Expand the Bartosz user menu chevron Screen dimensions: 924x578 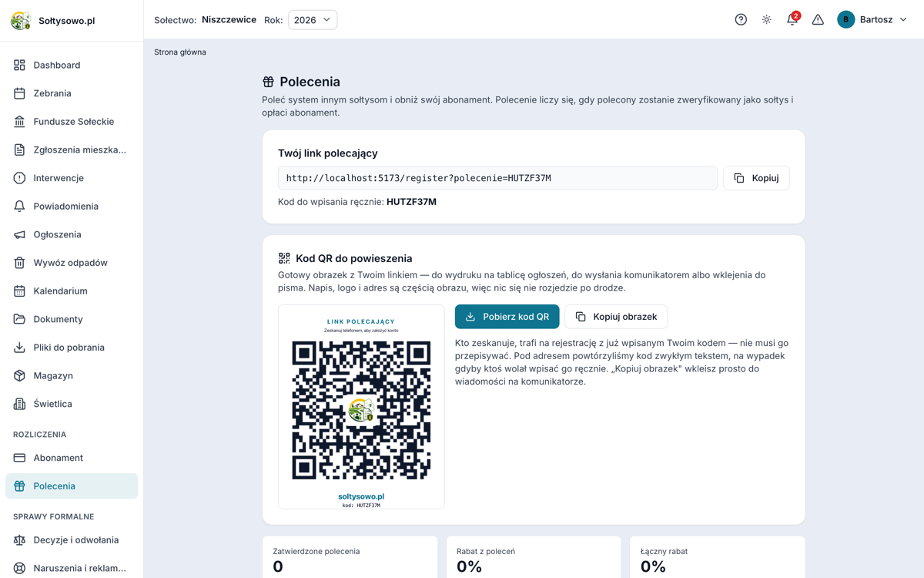click(x=903, y=20)
